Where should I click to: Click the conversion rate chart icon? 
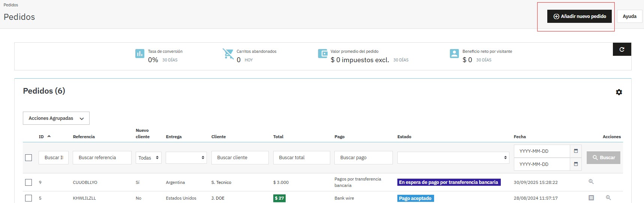click(139, 54)
